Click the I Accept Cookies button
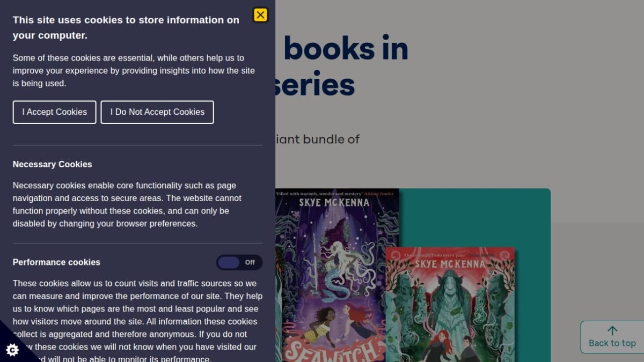The image size is (644, 362). [55, 112]
